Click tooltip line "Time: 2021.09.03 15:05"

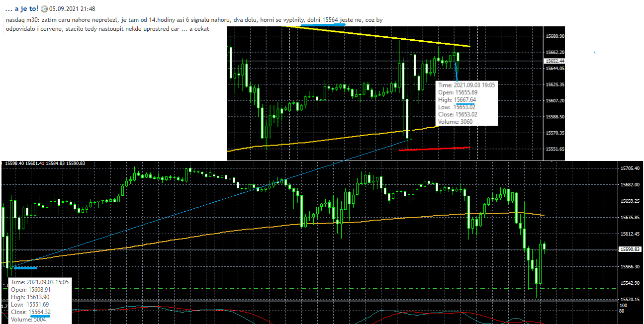click(x=39, y=282)
